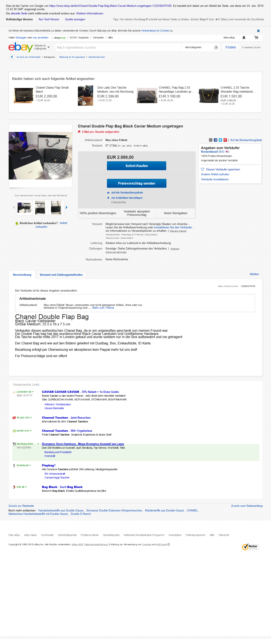The image size is (271, 644).
Task: Open CHANEL Flap Bag 2.55 Neuauflage item
Action: click(x=176, y=89)
